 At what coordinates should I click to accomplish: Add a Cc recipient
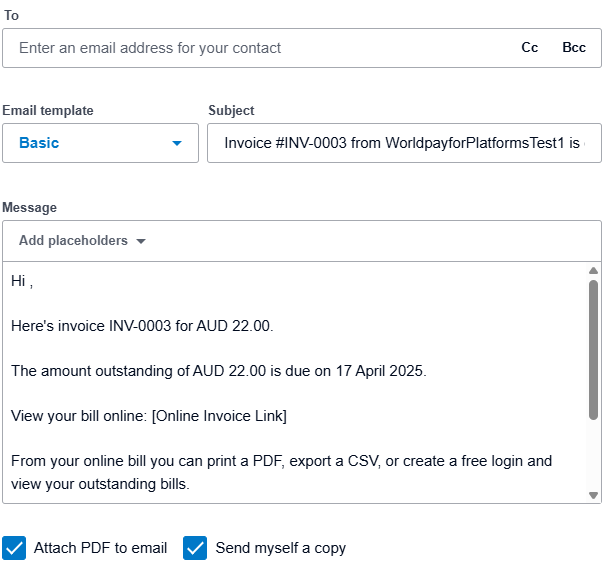coord(530,48)
